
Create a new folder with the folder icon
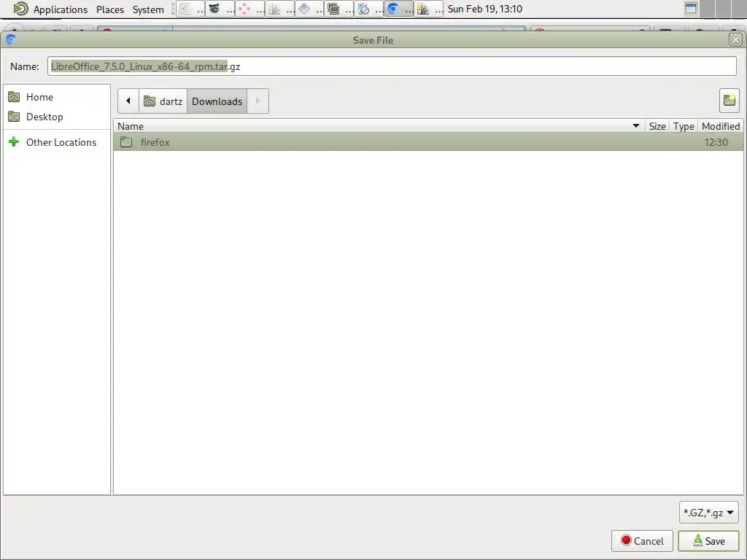pyautogui.click(x=729, y=101)
